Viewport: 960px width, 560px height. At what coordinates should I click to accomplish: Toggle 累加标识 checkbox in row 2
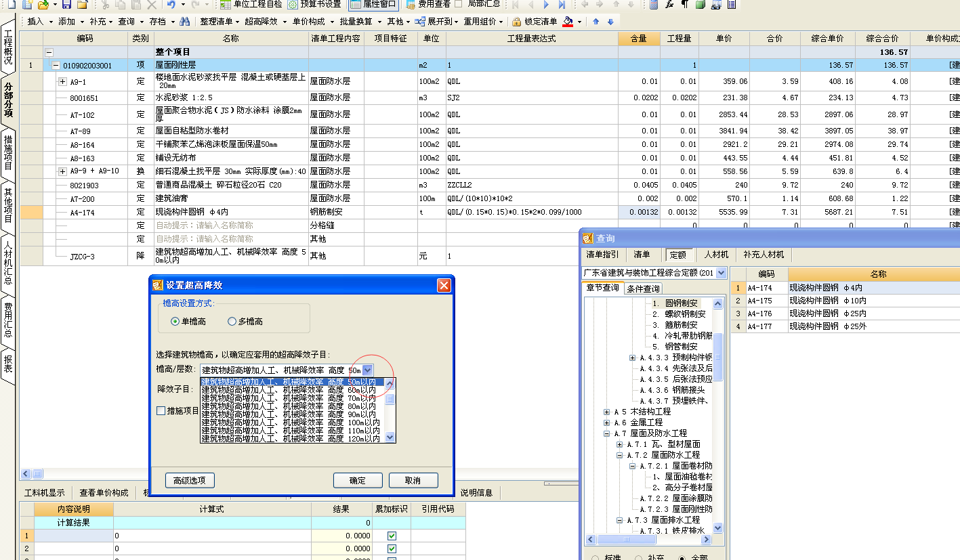pos(392,548)
